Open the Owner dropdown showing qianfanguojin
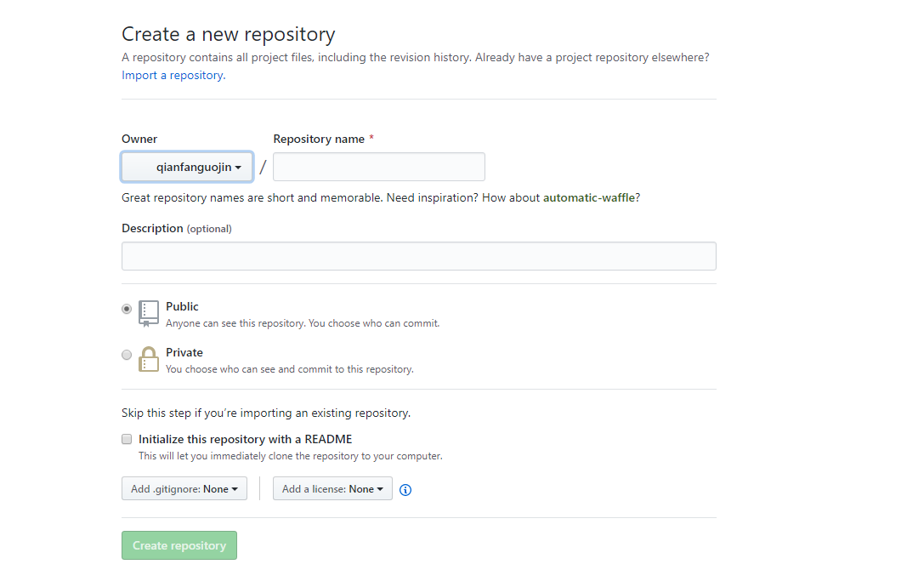Viewport: 924px width, 587px height. pyautogui.click(x=187, y=168)
